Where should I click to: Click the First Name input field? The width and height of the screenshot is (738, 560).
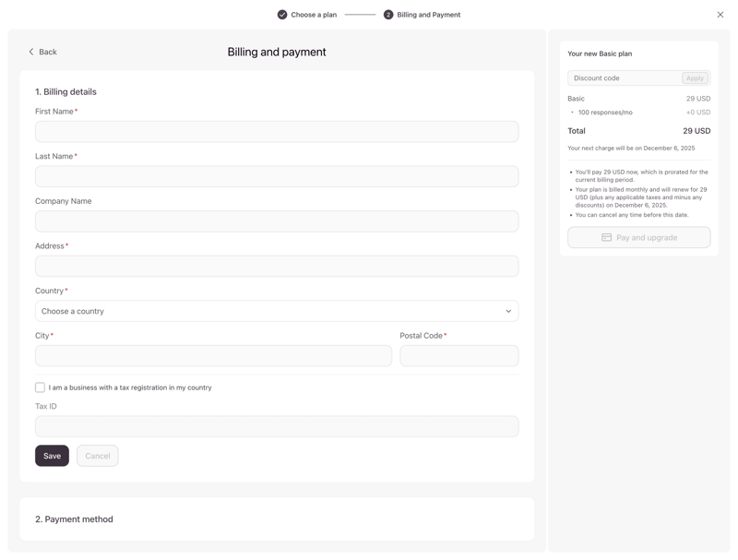click(277, 131)
